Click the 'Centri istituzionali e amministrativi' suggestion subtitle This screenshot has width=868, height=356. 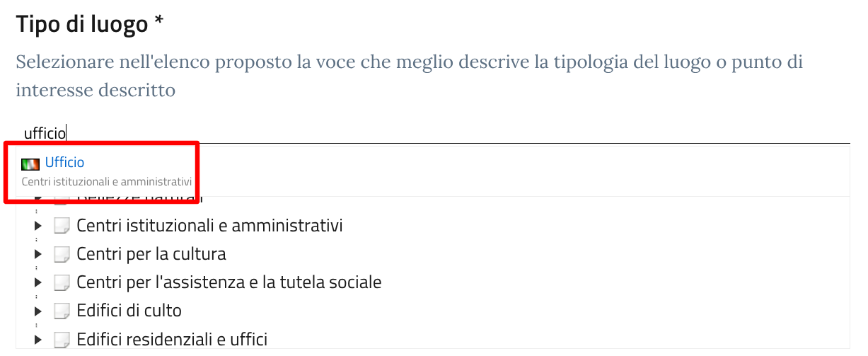[x=107, y=182]
